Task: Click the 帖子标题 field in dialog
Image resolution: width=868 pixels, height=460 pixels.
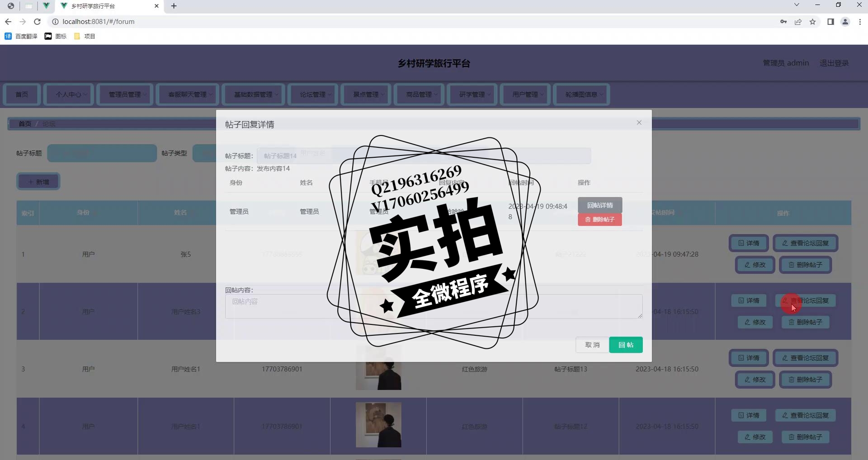Action: (424, 156)
